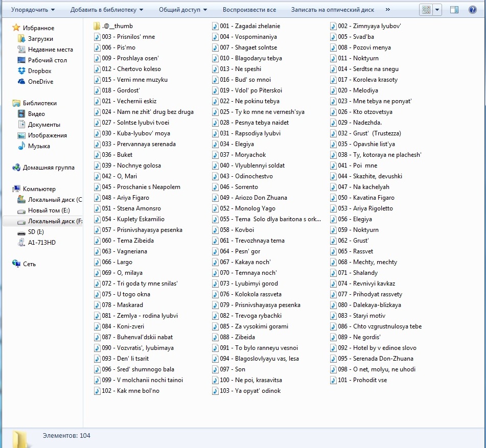Click Записать на оптический диск

[333, 10]
